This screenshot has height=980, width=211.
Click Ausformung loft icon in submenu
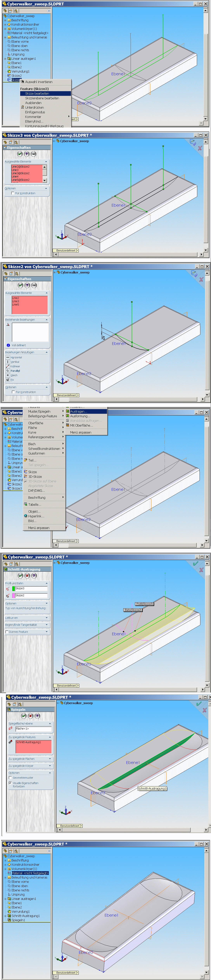68,416
